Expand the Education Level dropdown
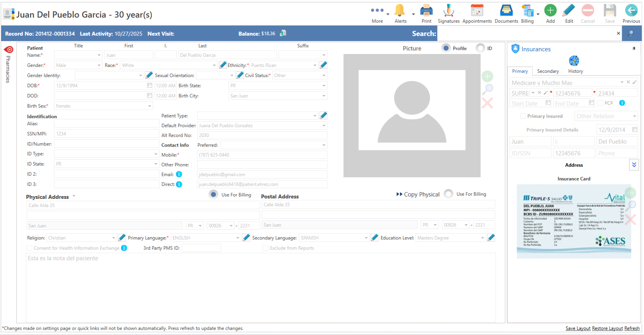Screen dimensions: 644x335 click(482, 238)
